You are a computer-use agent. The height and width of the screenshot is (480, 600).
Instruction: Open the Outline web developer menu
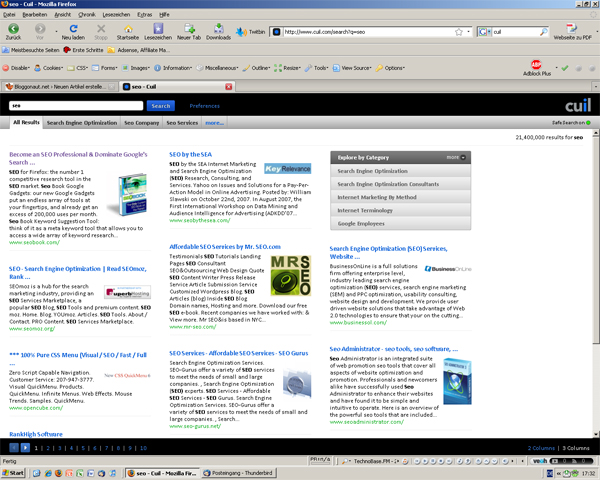point(256,68)
